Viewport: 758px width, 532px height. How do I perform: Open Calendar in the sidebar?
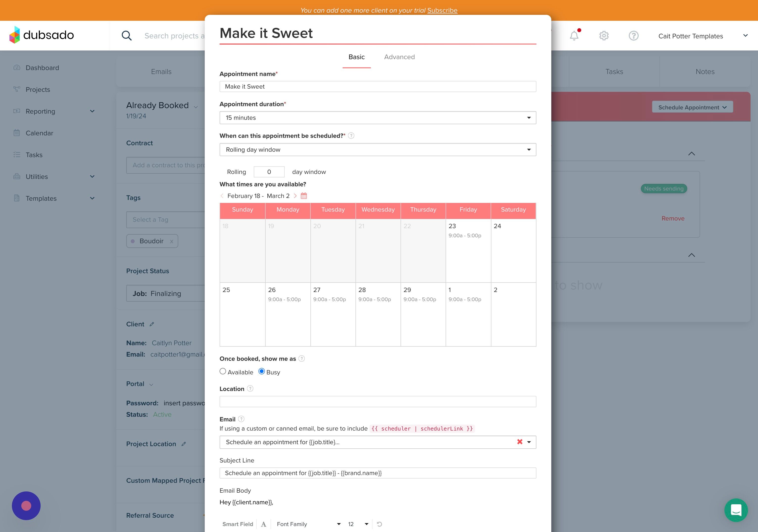tap(39, 133)
